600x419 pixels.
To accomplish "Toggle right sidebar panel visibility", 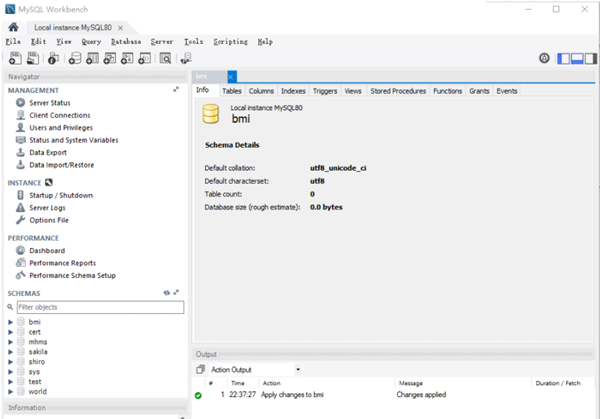I will pos(590,59).
